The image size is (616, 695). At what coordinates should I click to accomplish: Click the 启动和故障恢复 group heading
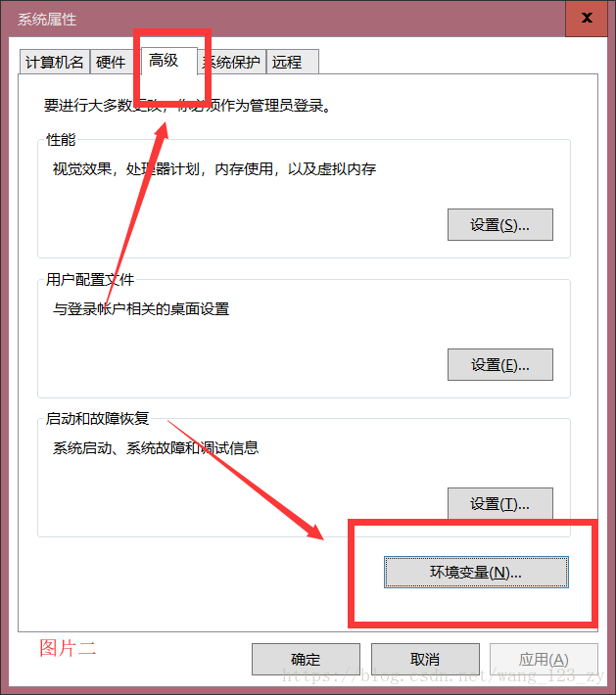[98, 418]
